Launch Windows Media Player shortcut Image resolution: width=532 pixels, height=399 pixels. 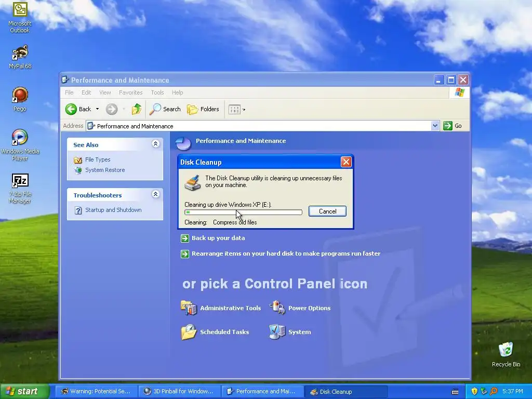pyautogui.click(x=20, y=145)
